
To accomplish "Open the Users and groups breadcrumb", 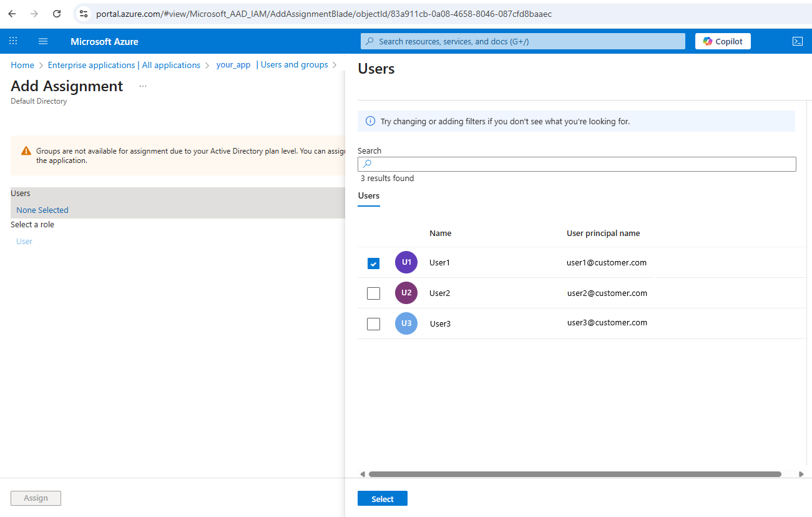I will coord(294,65).
